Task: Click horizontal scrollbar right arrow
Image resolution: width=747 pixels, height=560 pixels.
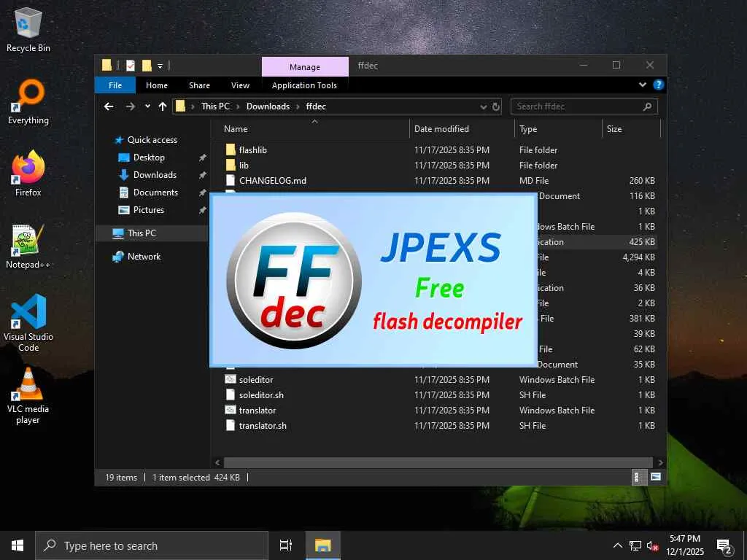Action: point(659,462)
